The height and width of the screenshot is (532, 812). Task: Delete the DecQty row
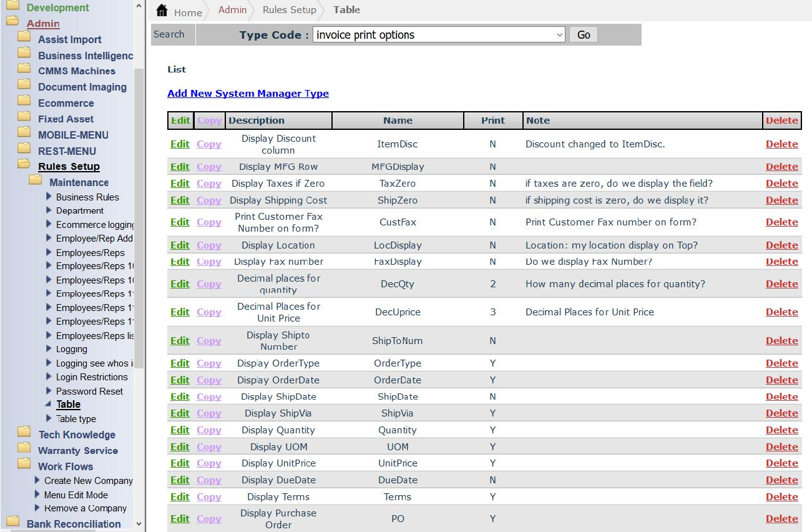pyautogui.click(x=781, y=284)
